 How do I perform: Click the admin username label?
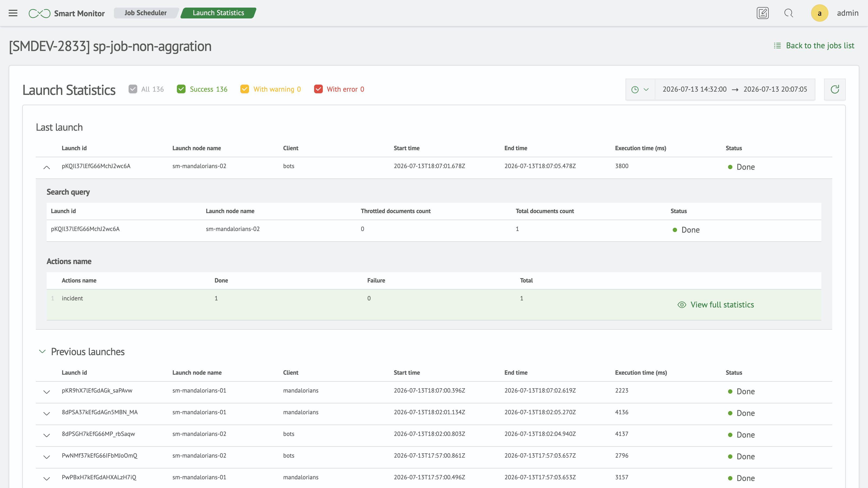tap(848, 13)
